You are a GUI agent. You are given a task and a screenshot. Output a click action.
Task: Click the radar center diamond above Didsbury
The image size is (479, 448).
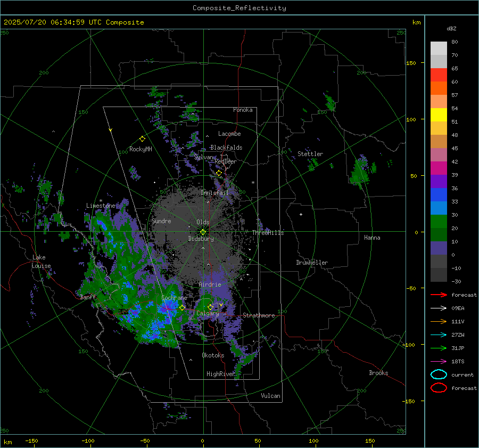203,232
